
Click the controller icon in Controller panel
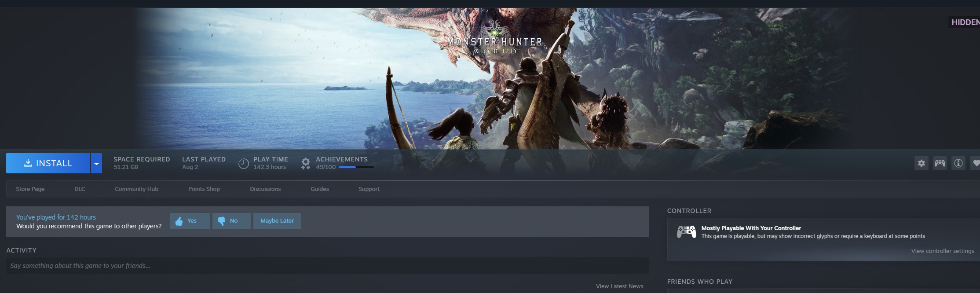686,232
